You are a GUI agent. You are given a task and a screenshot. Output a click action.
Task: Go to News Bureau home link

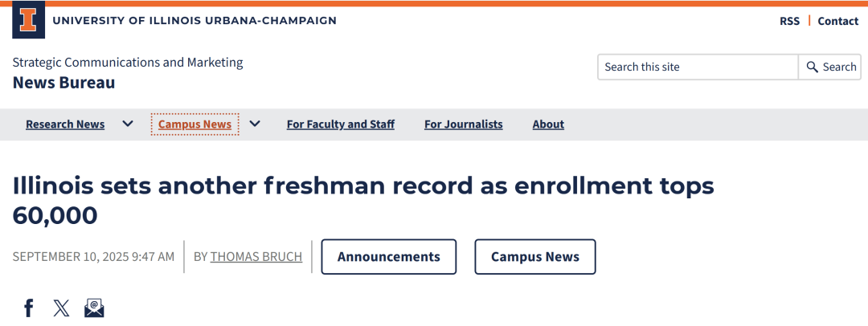point(64,83)
